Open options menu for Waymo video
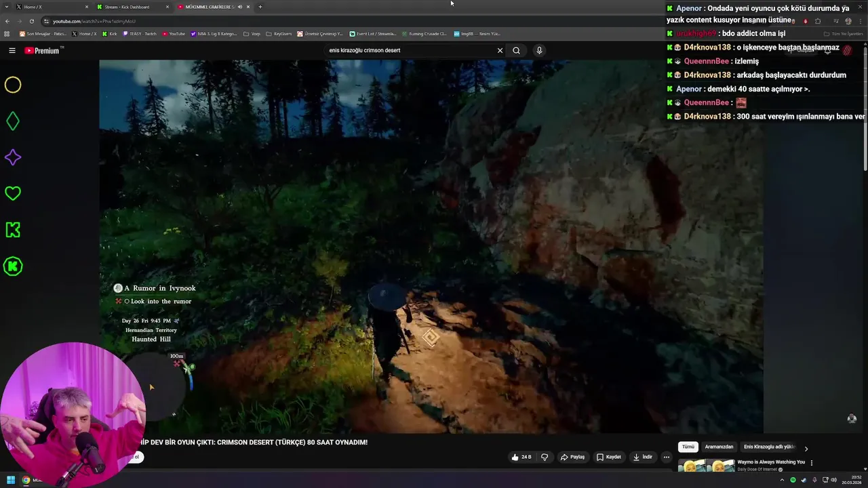Image resolution: width=868 pixels, height=488 pixels. coord(811,463)
